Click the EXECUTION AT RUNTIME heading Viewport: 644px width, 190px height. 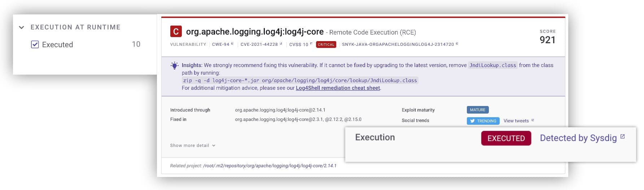[x=75, y=27]
